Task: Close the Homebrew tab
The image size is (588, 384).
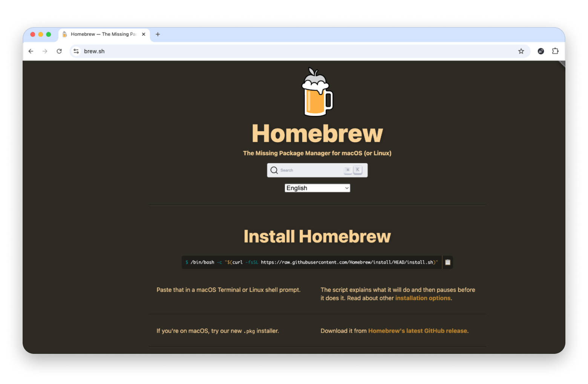Action: 144,34
